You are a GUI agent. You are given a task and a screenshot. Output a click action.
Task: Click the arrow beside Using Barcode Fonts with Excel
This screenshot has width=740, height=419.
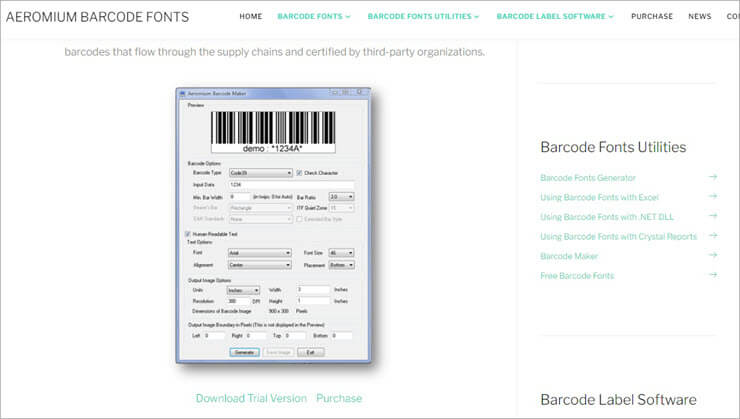point(713,196)
